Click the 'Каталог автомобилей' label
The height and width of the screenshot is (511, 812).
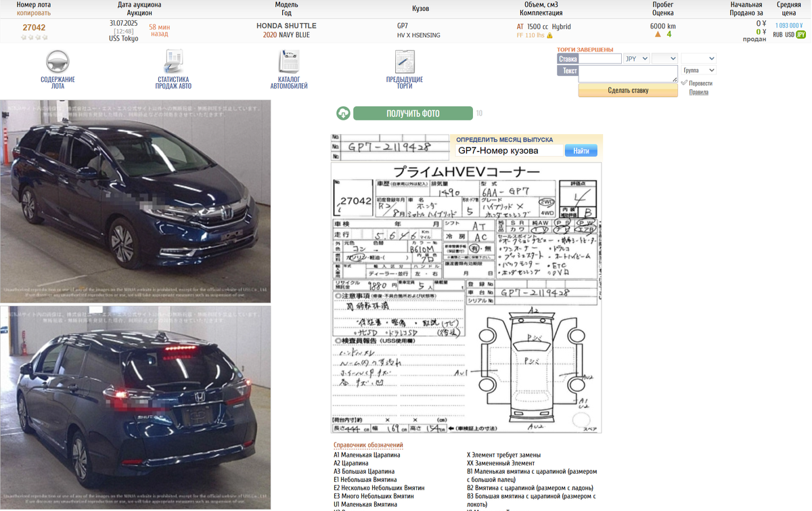pos(289,83)
